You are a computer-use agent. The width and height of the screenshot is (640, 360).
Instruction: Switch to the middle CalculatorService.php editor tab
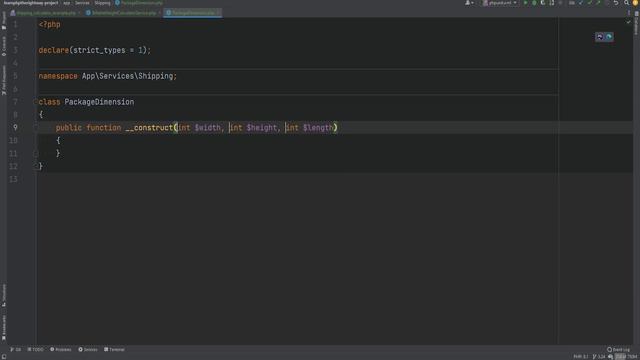tap(123, 13)
